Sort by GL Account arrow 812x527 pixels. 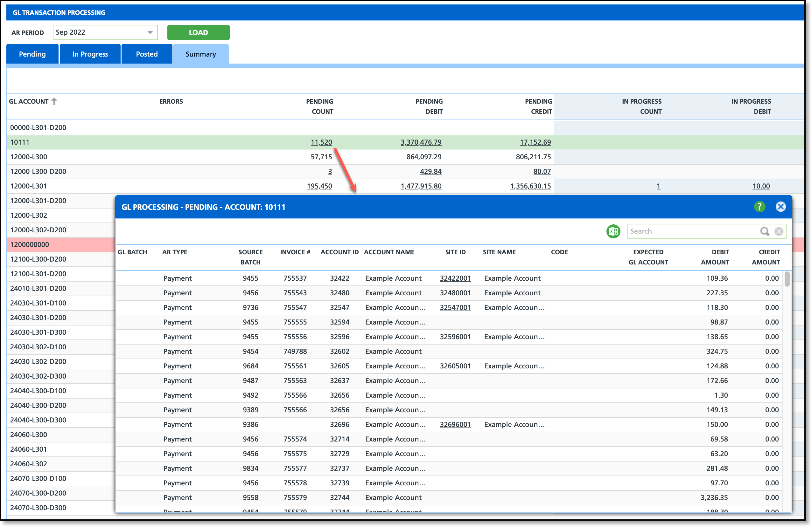pyautogui.click(x=54, y=101)
